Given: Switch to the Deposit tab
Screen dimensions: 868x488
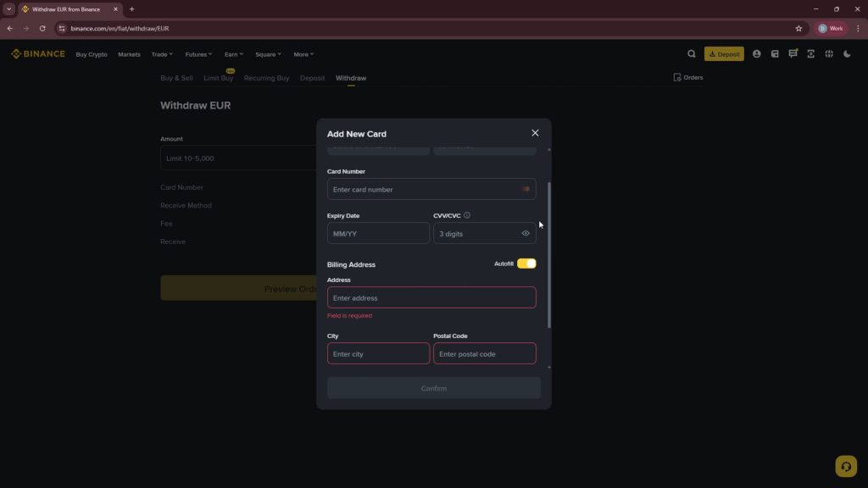Looking at the screenshot, I should coord(312,78).
